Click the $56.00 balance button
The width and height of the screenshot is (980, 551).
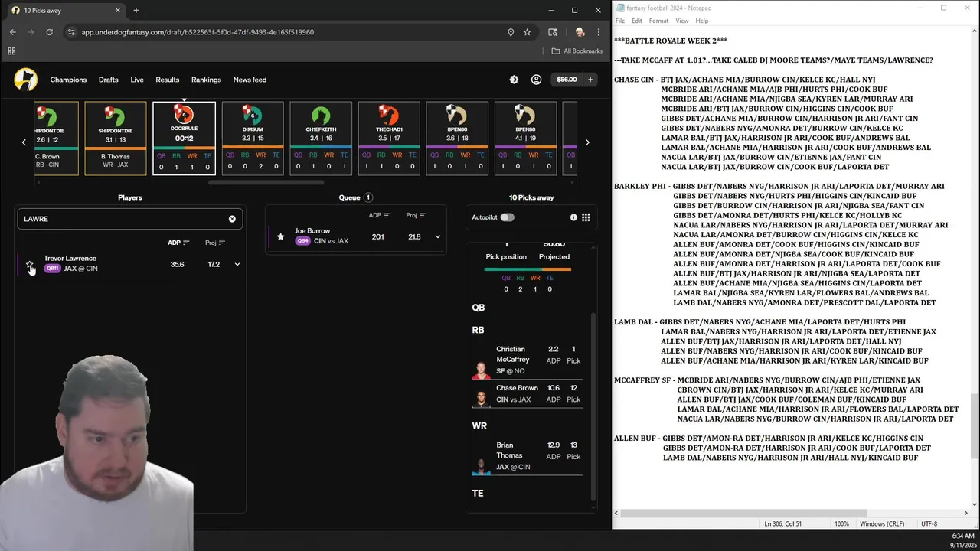[x=567, y=80]
